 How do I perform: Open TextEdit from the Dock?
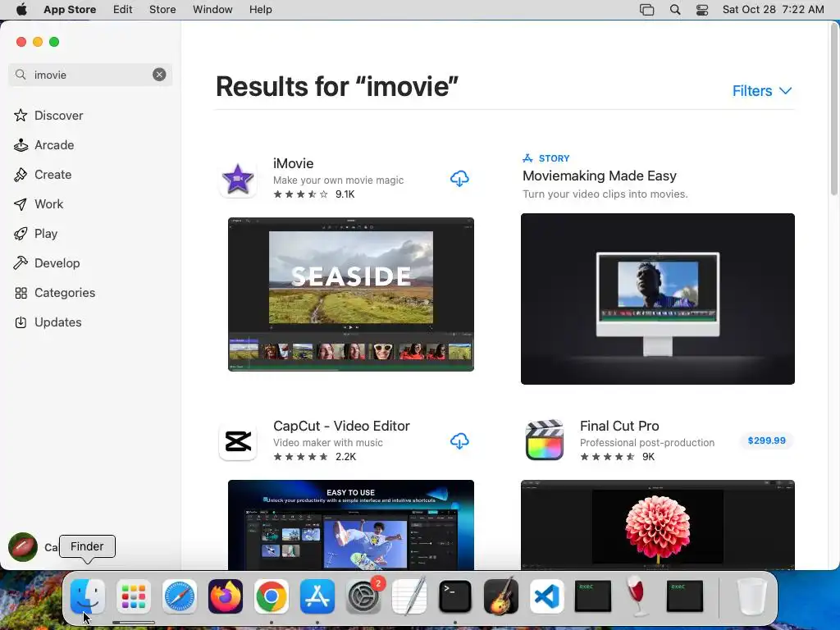(x=409, y=596)
